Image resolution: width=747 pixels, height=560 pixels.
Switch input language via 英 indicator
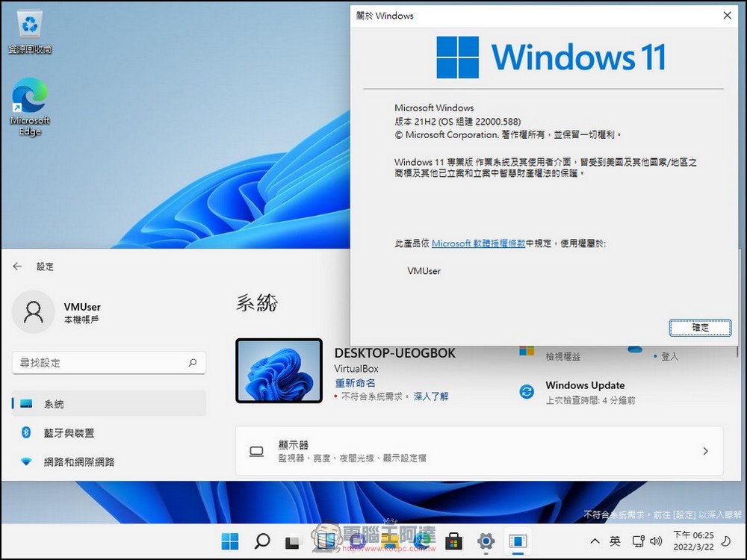tap(615, 541)
